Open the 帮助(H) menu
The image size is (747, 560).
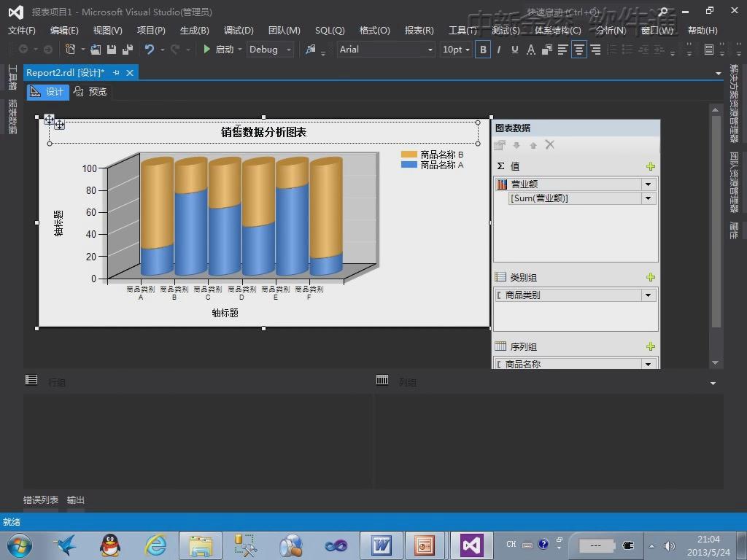click(703, 31)
